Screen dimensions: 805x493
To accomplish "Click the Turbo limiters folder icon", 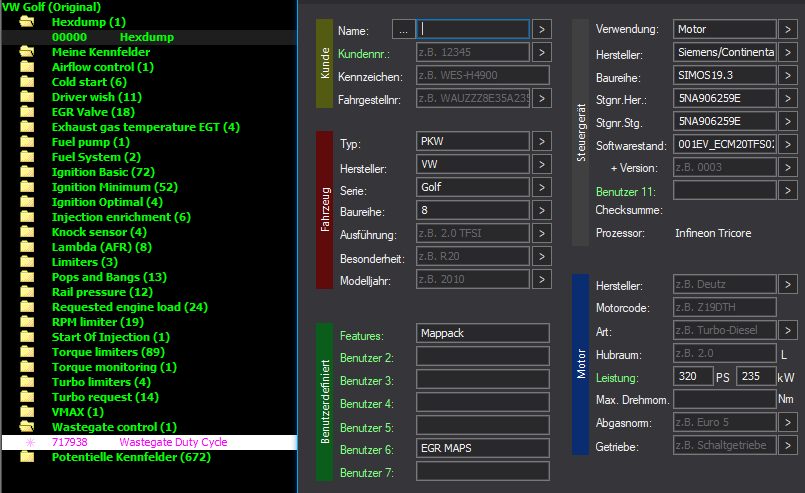I will coord(27,382).
